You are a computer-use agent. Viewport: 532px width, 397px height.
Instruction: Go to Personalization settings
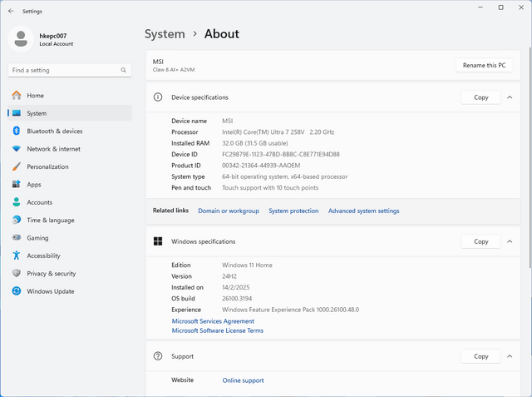(70, 166)
